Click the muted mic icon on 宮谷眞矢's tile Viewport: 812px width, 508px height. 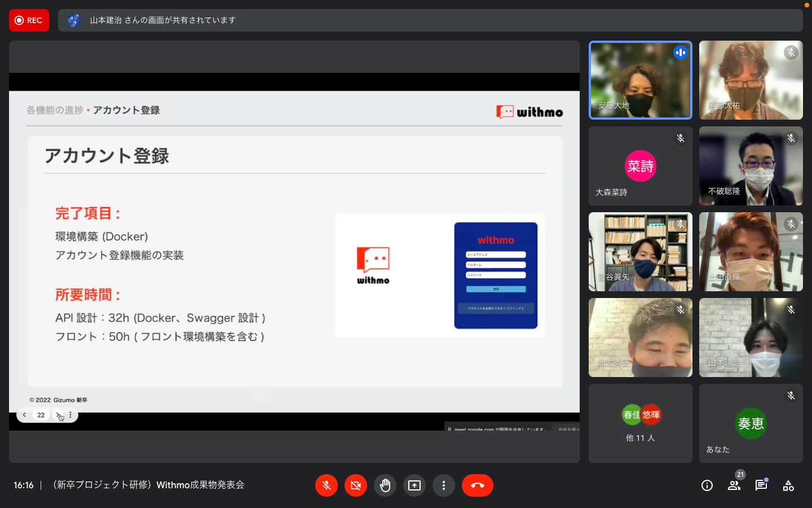pos(681,224)
